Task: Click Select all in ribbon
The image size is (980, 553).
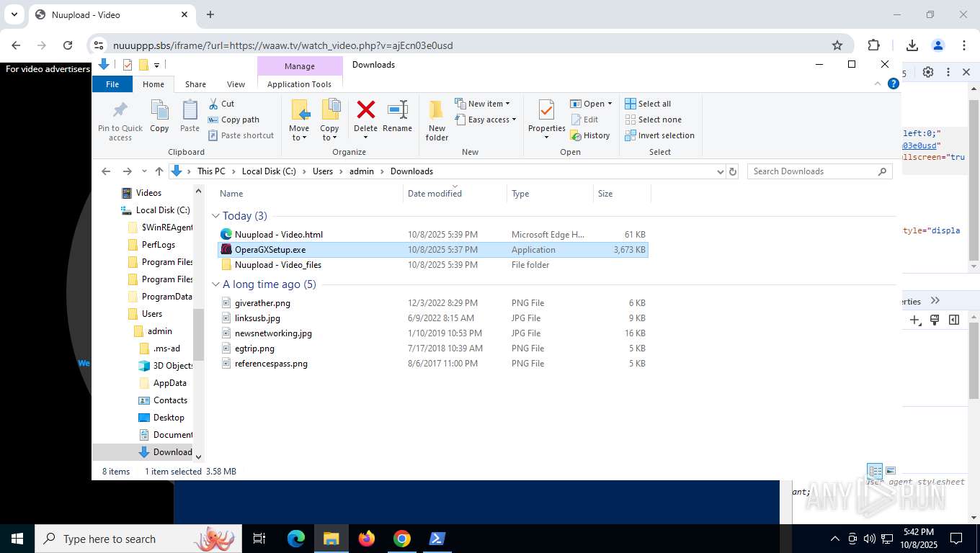Action: [x=648, y=104]
